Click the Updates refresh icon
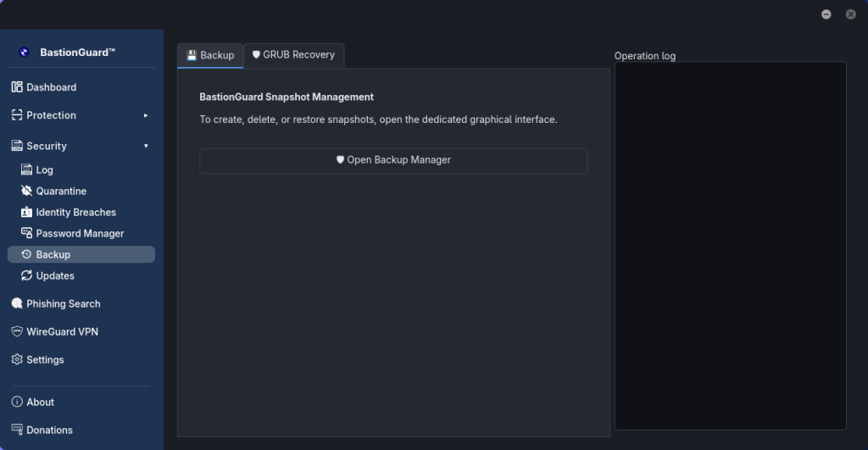The image size is (868, 450). (x=26, y=275)
